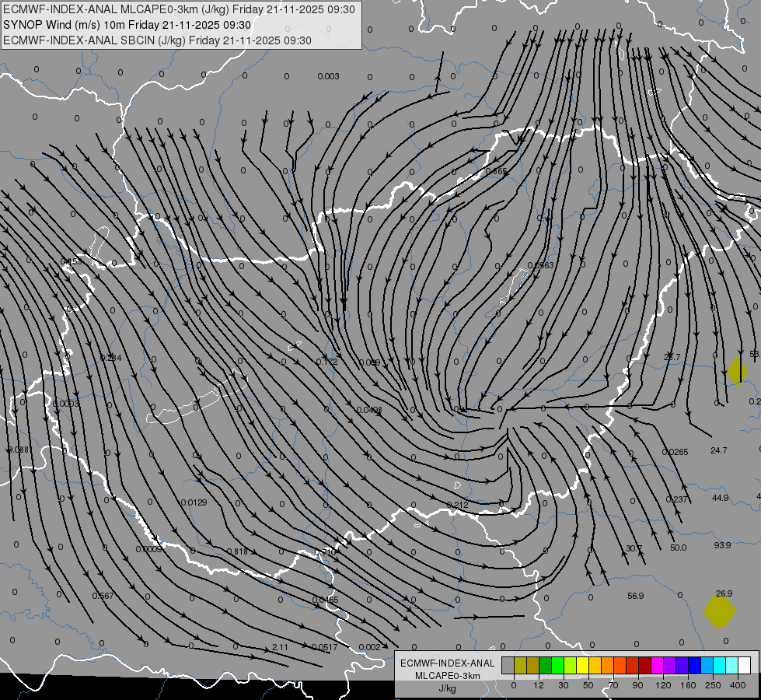Viewport: 761px width, 700px height.
Task: Click the map value 0.0517
Action: pos(324,647)
